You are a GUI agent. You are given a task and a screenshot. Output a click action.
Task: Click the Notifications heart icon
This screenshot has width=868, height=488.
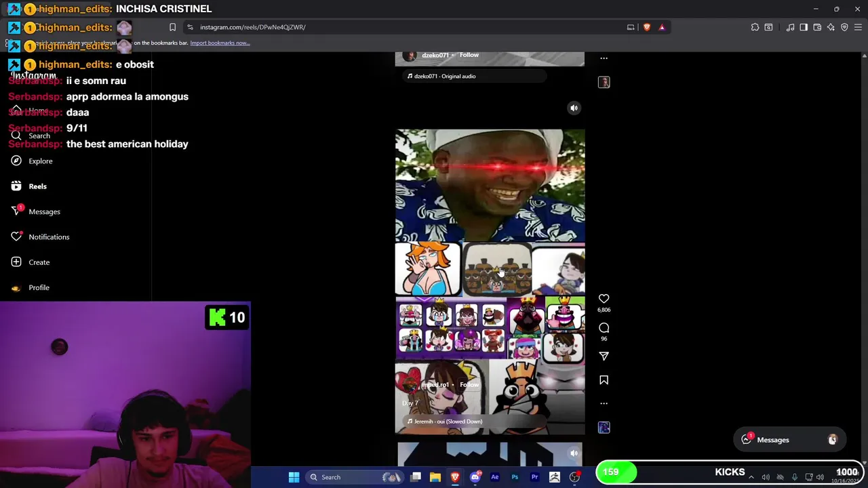16,237
